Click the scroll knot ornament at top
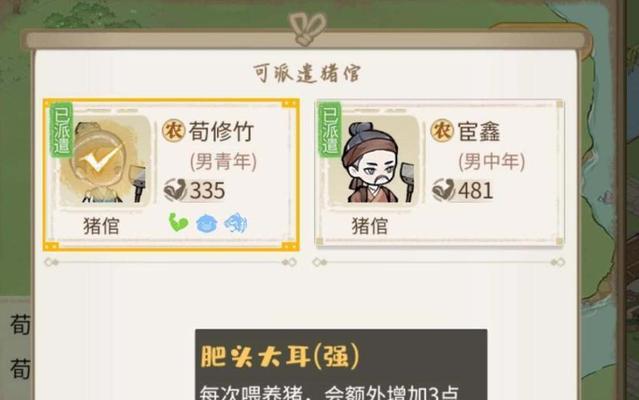Viewport: 639px width, 400px height. (x=307, y=29)
